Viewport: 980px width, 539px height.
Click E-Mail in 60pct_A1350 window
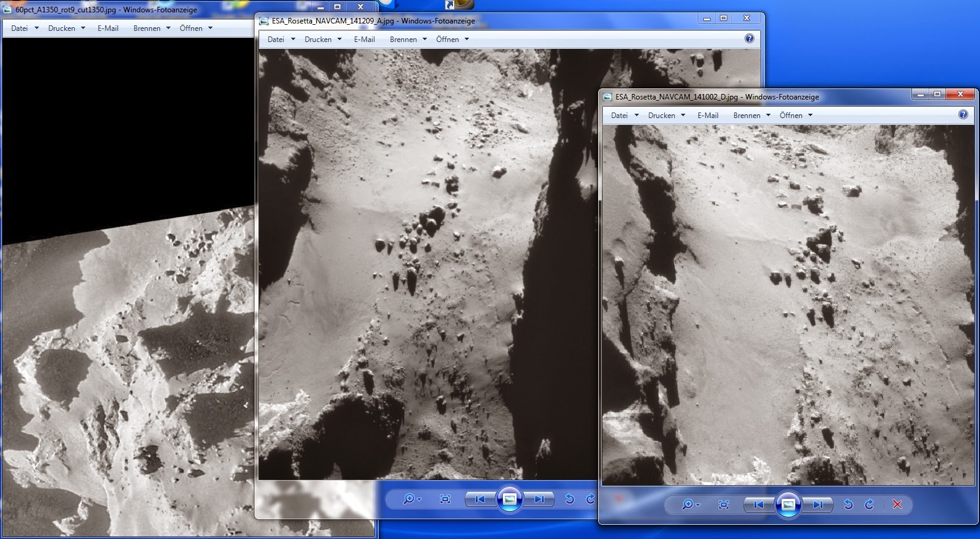(x=108, y=28)
